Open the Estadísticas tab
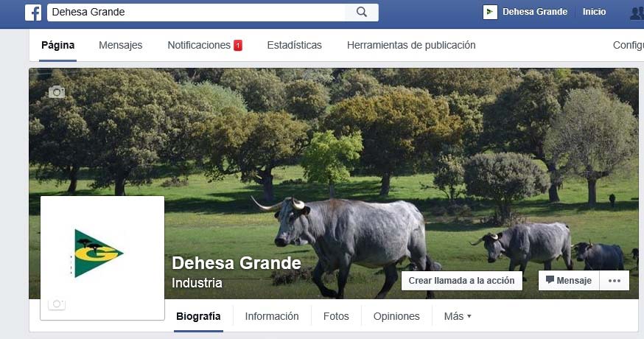Image resolution: width=644 pixels, height=339 pixels. (294, 45)
